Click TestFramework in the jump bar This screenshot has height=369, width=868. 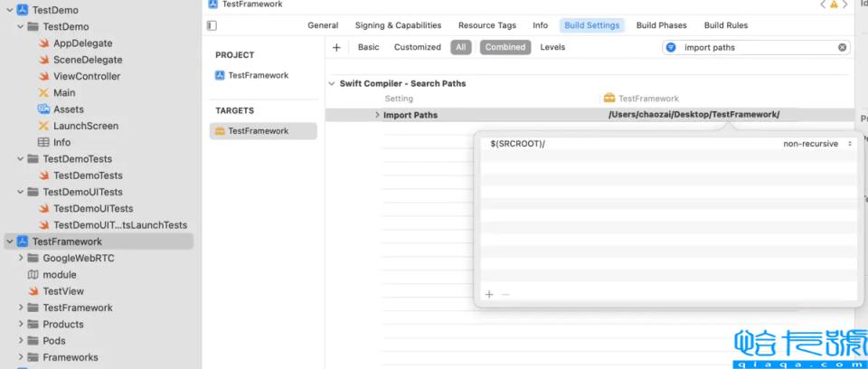point(252,5)
